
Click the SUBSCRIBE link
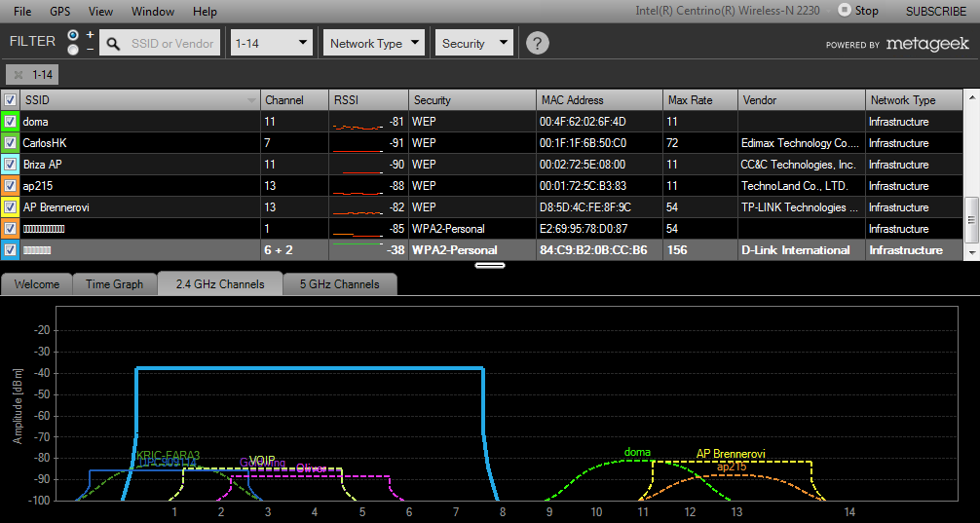coord(935,11)
